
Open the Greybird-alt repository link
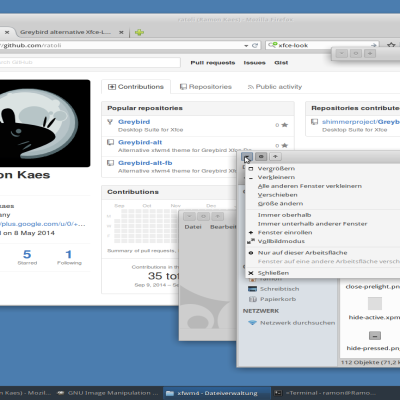click(140, 142)
